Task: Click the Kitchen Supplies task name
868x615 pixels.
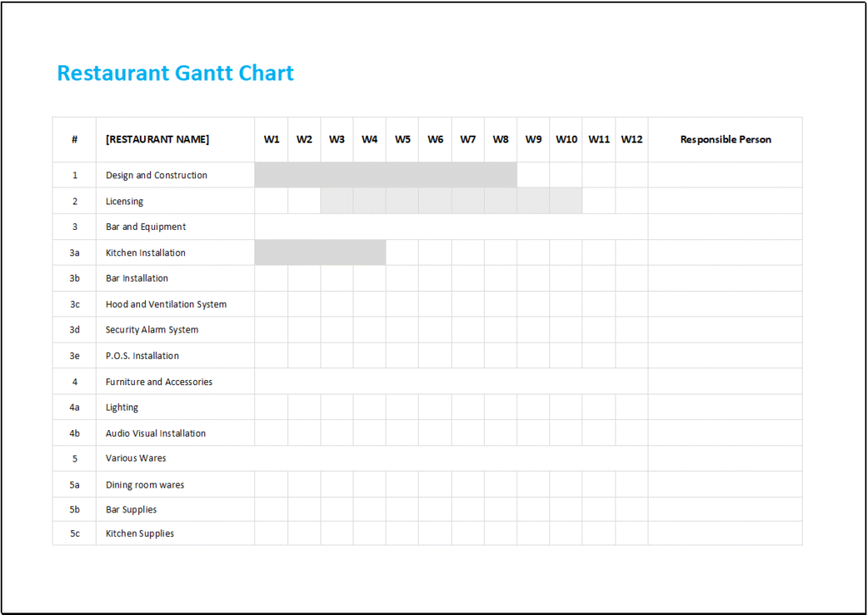Action: tap(139, 533)
